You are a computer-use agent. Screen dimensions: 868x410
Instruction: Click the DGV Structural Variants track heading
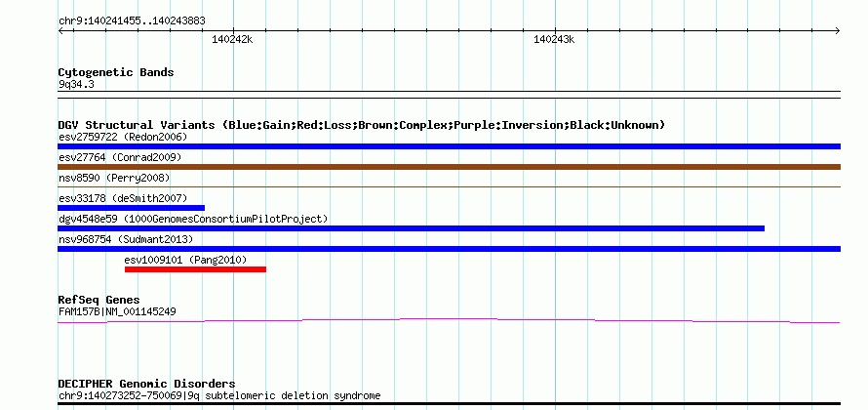(362, 125)
